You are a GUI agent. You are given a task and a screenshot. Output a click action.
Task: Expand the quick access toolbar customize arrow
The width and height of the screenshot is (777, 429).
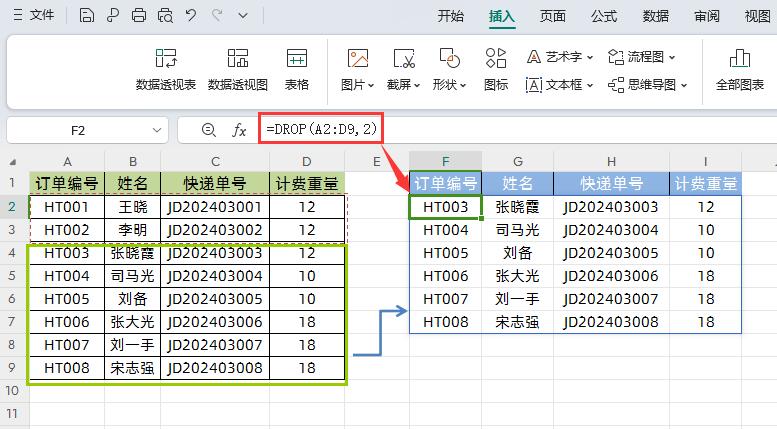tap(242, 15)
